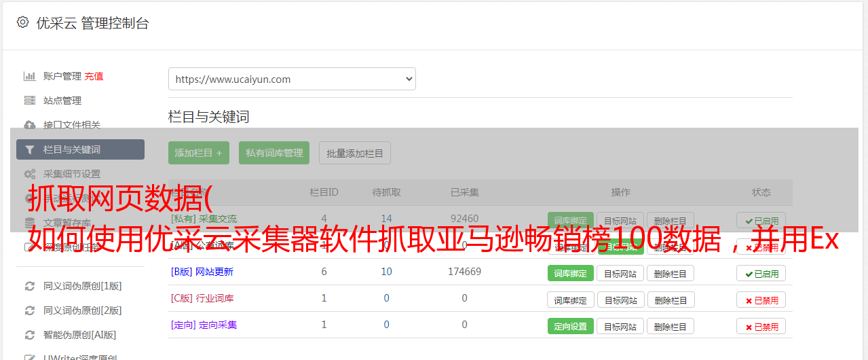Click 已采集 value 174669
This screenshot has height=360, width=868.
point(464,272)
